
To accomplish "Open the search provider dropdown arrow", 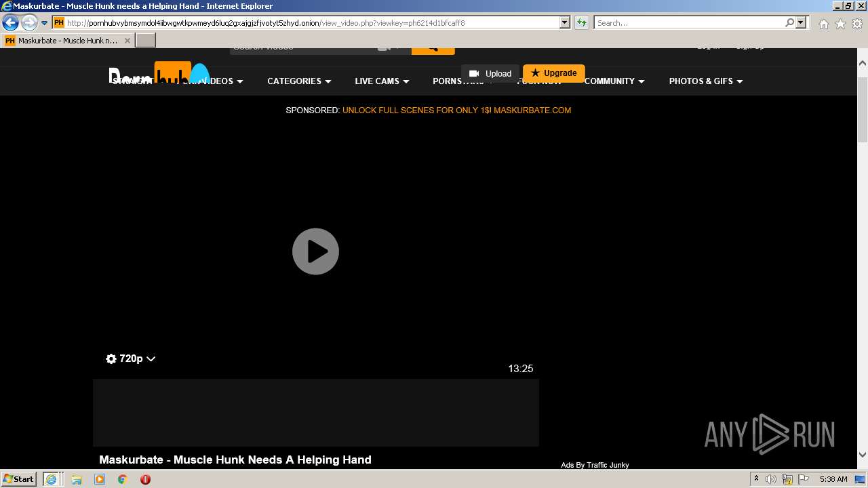I will click(801, 23).
